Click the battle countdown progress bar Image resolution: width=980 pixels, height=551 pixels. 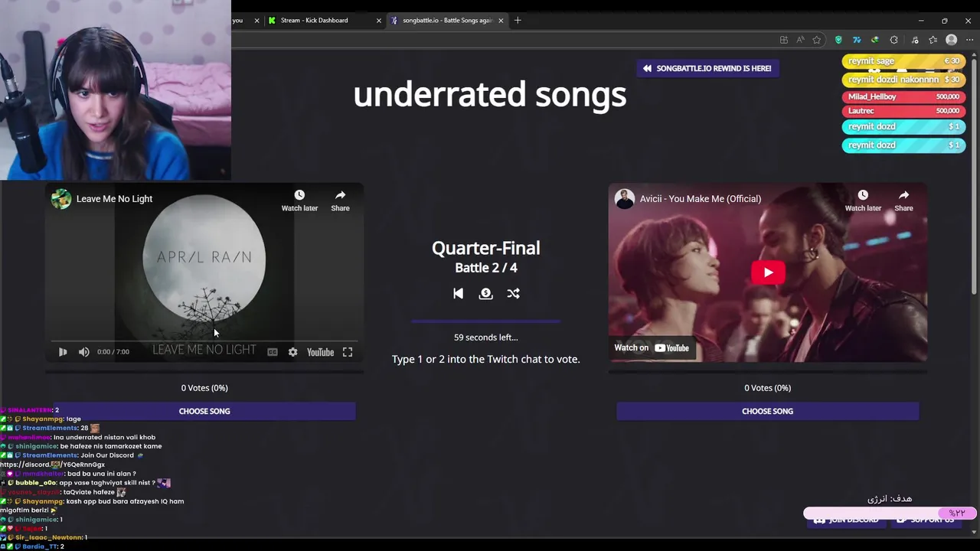click(x=486, y=321)
